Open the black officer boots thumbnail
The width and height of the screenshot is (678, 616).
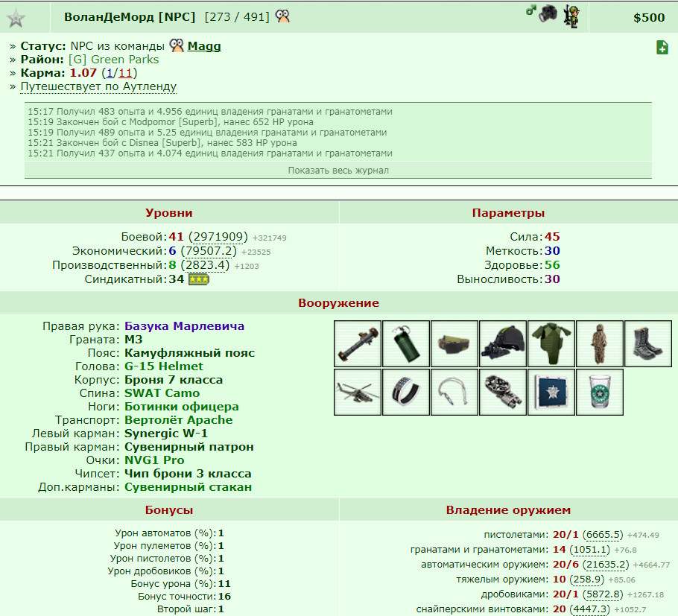(648, 343)
